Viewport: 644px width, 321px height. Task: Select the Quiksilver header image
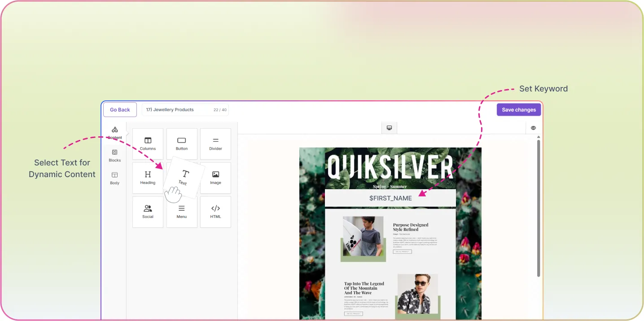click(390, 168)
